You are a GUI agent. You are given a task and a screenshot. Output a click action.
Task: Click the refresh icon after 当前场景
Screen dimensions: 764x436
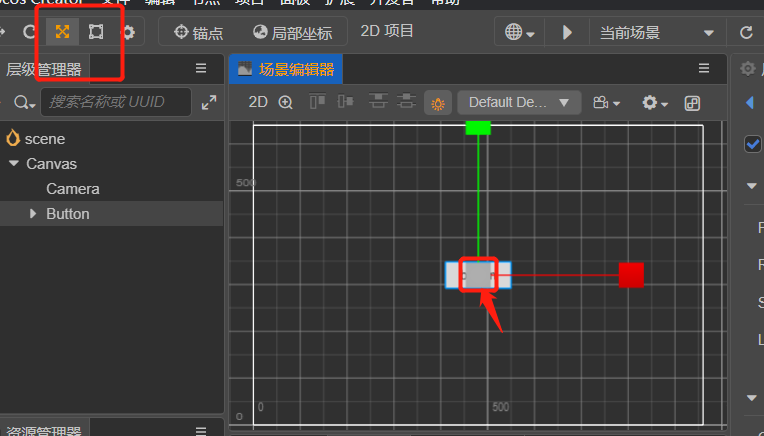click(x=746, y=33)
